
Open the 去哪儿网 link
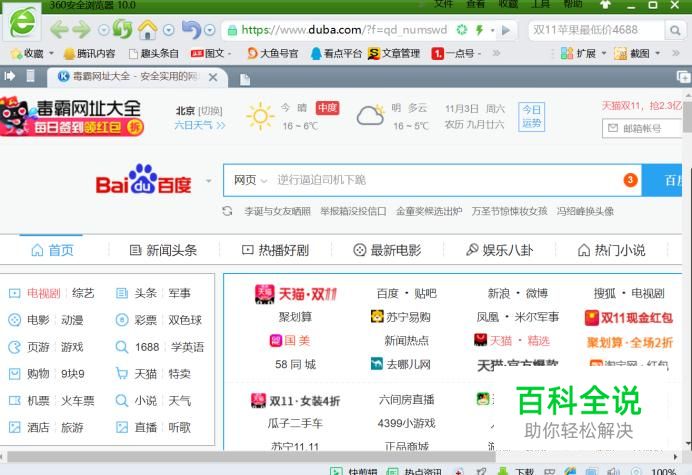(401, 364)
